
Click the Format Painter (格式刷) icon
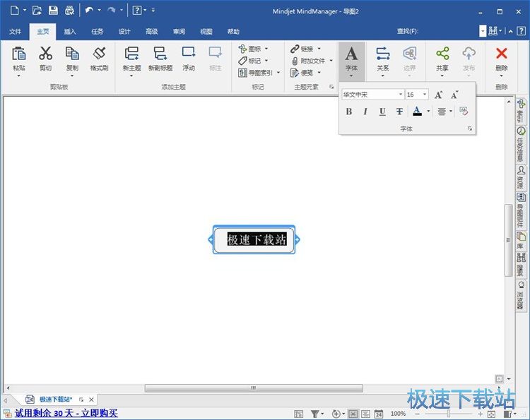(x=99, y=54)
